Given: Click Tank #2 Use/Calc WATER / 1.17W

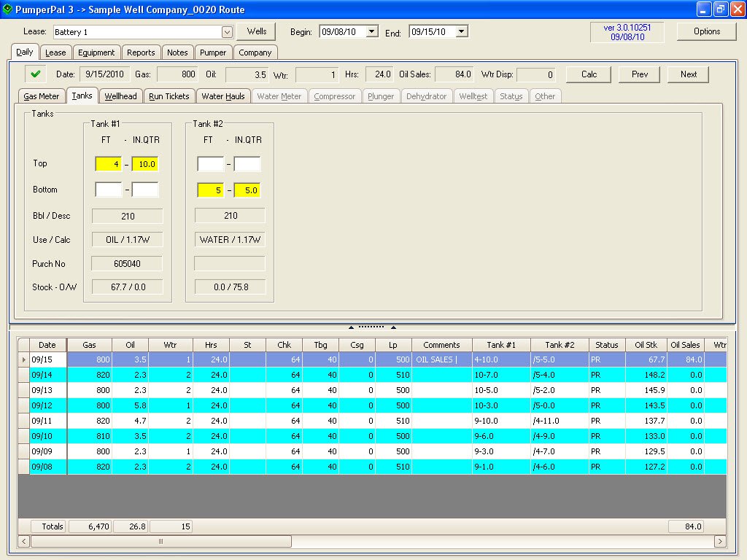Looking at the screenshot, I should click(x=230, y=239).
